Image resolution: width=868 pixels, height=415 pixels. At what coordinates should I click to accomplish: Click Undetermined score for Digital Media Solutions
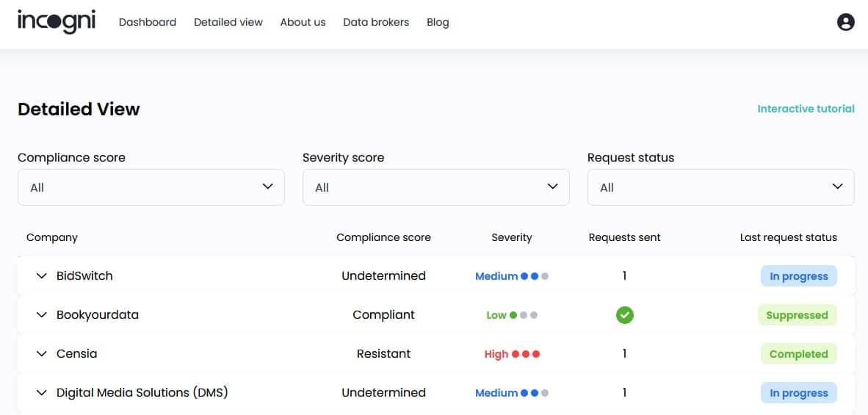point(383,393)
